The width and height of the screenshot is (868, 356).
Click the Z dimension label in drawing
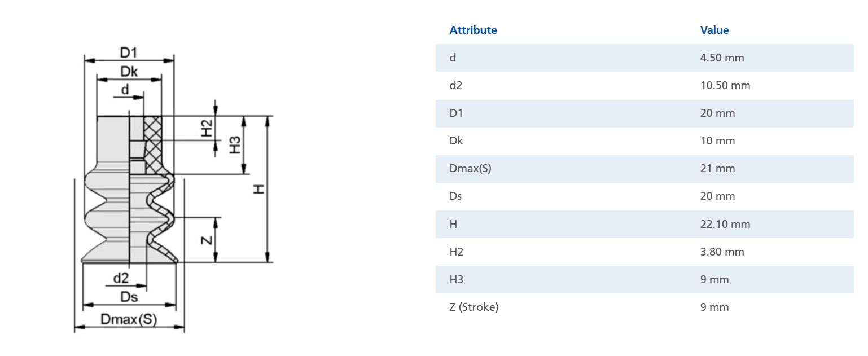(207, 240)
